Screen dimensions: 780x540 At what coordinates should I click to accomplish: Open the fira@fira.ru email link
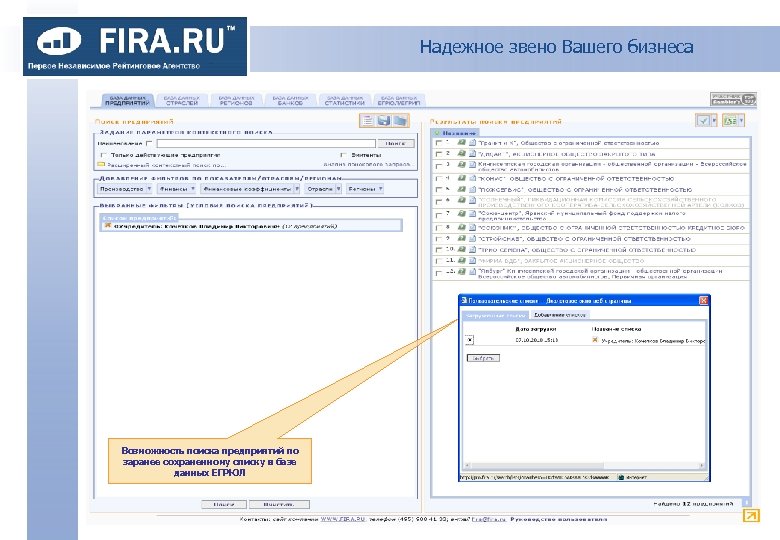488,519
